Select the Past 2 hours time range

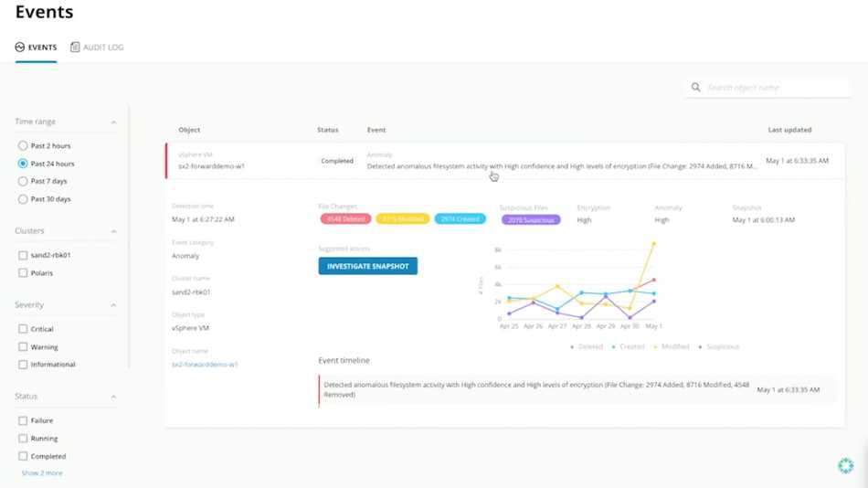click(23, 145)
